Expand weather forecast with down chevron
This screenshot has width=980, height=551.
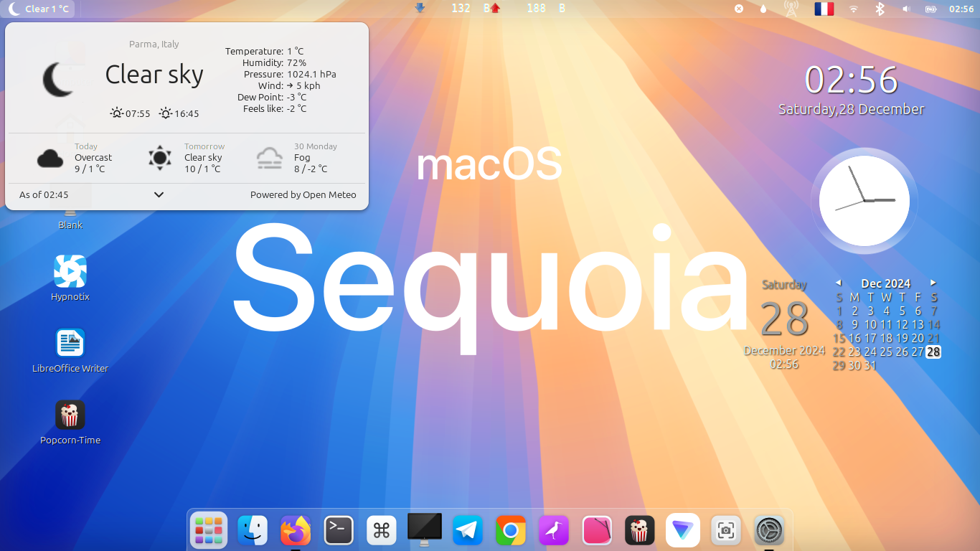(x=159, y=194)
